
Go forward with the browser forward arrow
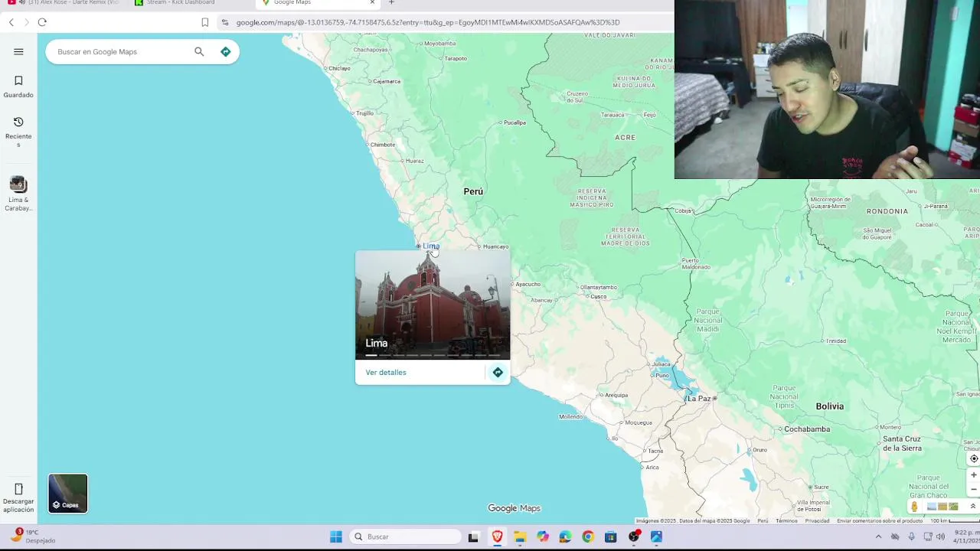pyautogui.click(x=26, y=22)
